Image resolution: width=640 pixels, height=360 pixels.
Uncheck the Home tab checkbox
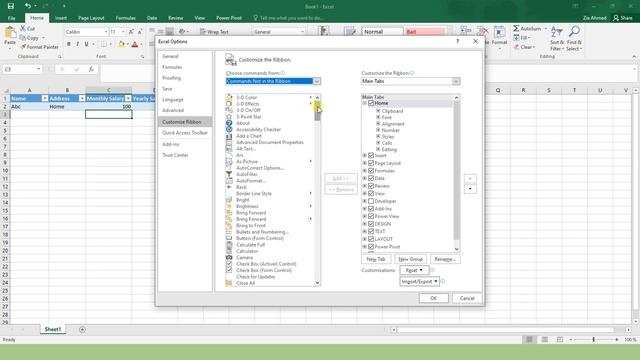tap(371, 103)
